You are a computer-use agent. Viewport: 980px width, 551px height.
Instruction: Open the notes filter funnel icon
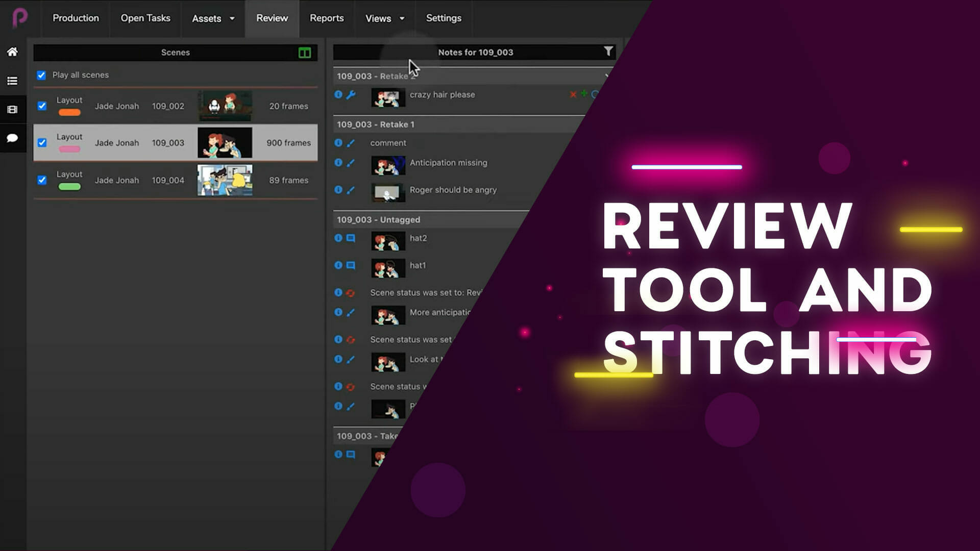(608, 52)
